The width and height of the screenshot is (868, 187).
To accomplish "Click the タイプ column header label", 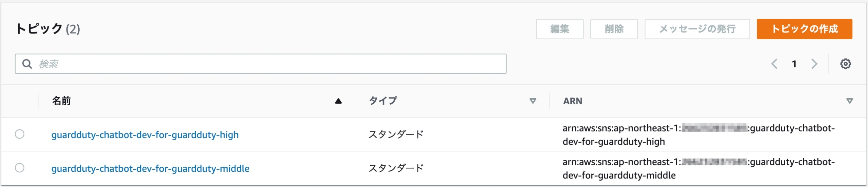I will click(x=383, y=101).
